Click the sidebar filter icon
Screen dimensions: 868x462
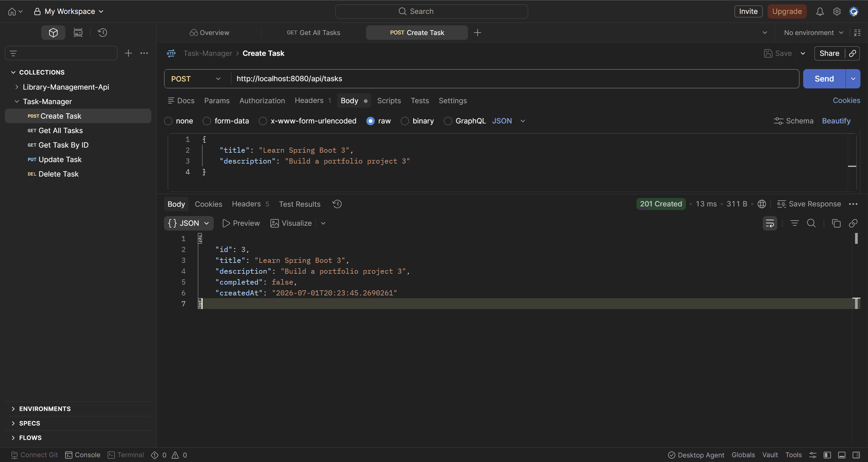point(14,53)
